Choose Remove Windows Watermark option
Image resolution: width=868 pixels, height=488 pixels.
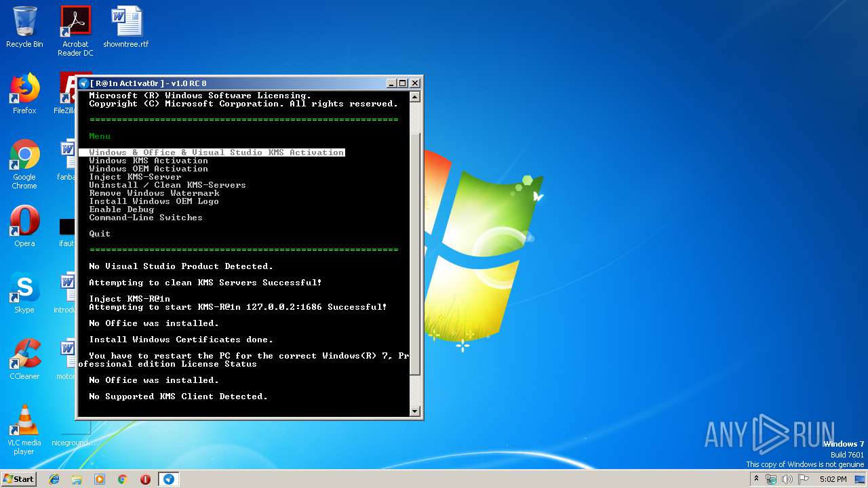point(154,193)
